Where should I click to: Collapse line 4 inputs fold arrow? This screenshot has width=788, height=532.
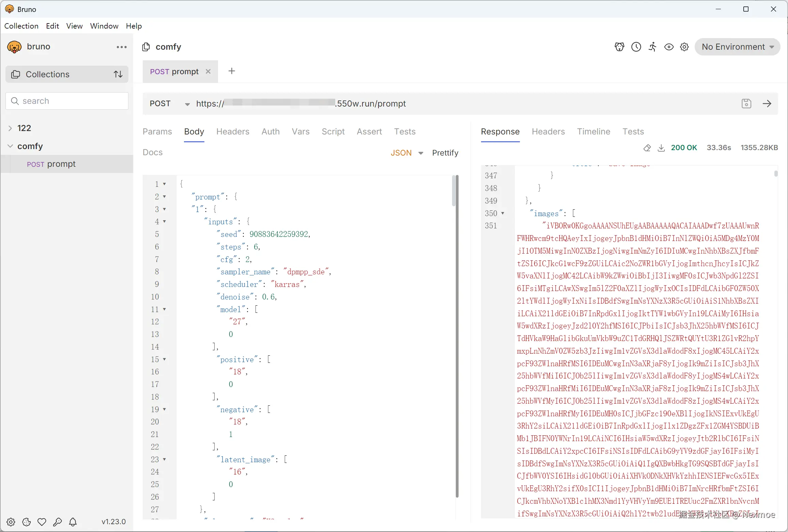pos(165,222)
